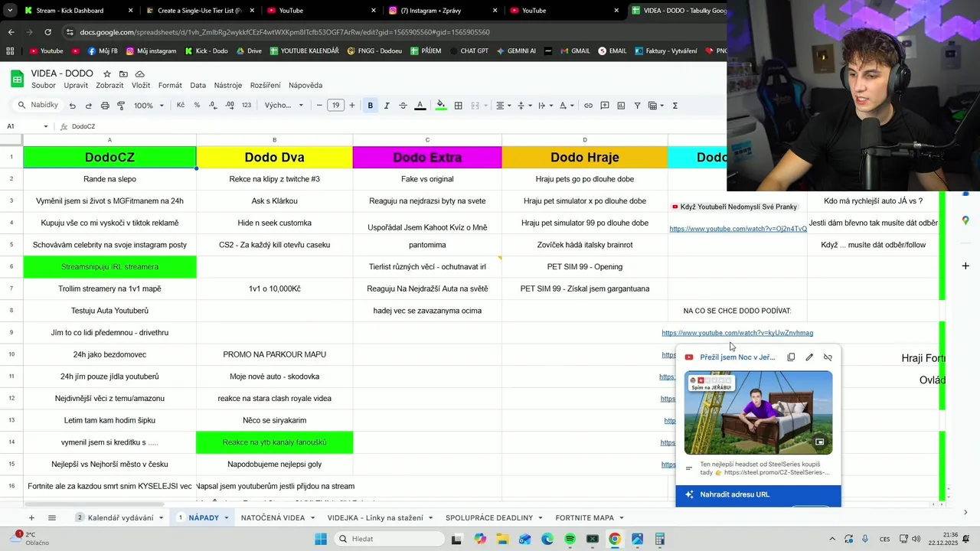Open the functions sigma button
The image size is (980, 551).
[x=675, y=106]
